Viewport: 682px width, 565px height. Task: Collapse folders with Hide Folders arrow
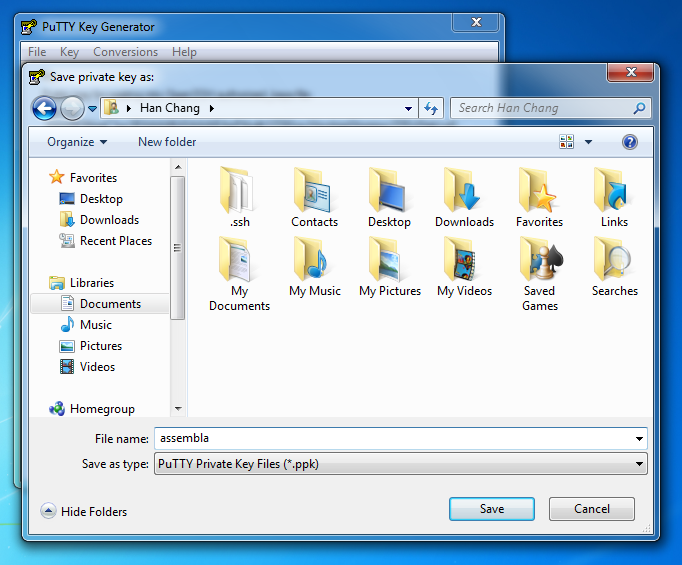pos(48,511)
